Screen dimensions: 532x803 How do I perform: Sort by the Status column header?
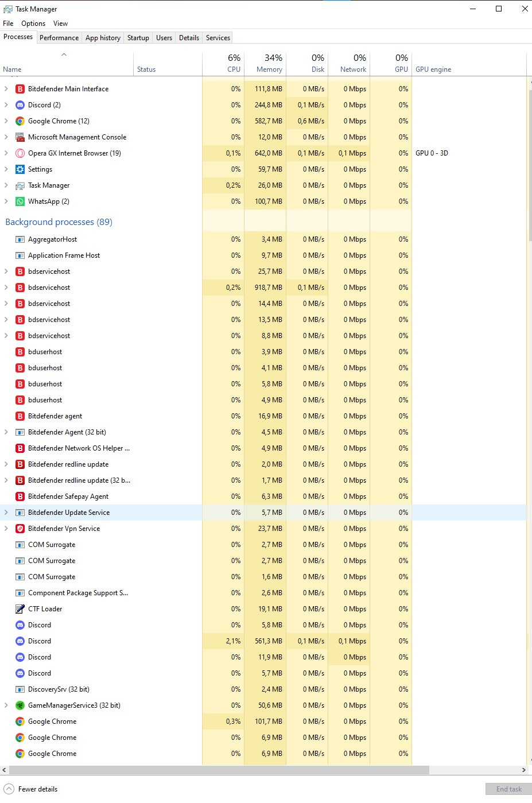pyautogui.click(x=168, y=64)
